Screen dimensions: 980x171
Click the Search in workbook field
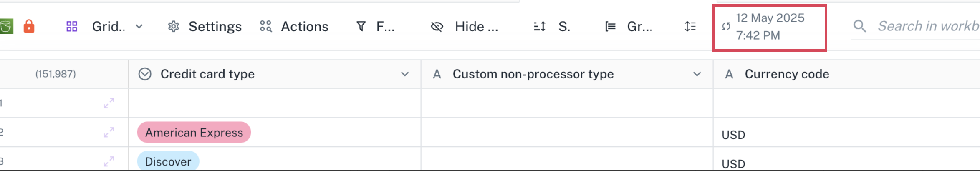tap(916, 26)
